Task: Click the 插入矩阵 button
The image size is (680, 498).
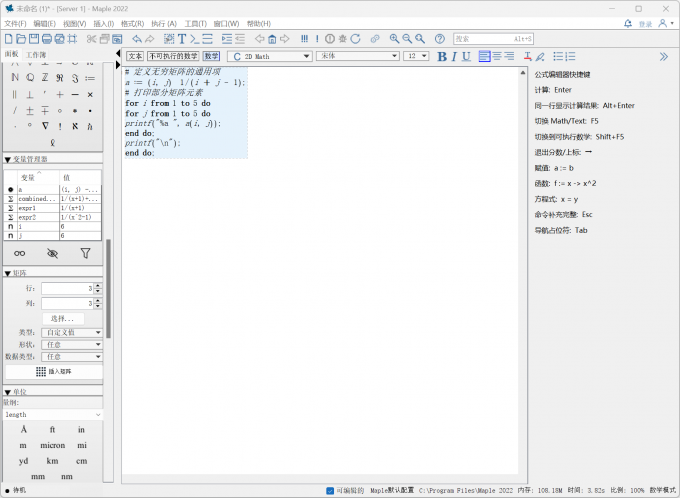Action: [x=54, y=371]
